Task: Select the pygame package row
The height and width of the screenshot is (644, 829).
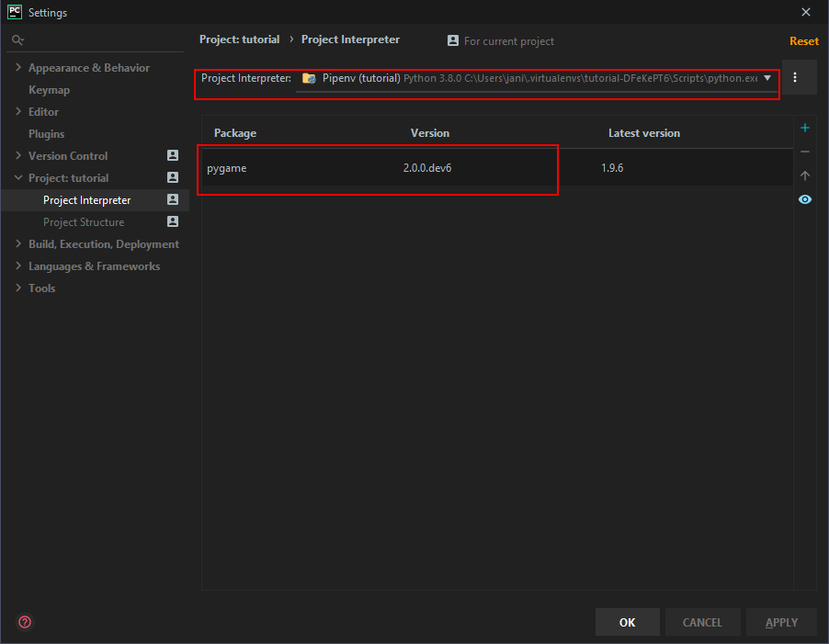Action: pyautogui.click(x=497, y=167)
